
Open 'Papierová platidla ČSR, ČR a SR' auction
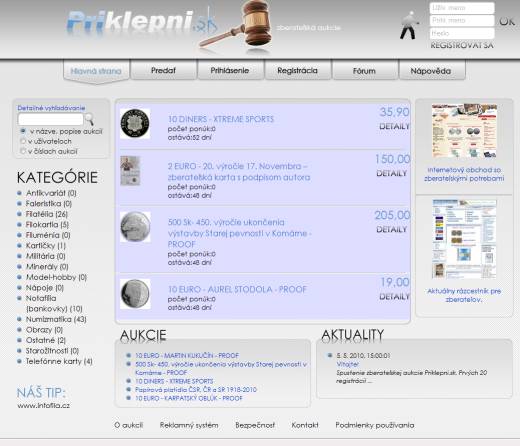point(196,389)
